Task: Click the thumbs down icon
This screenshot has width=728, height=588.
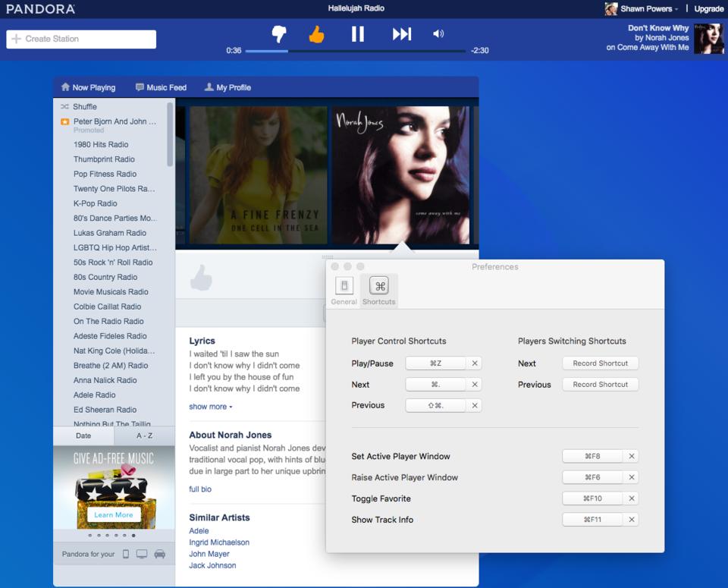Action: click(279, 34)
